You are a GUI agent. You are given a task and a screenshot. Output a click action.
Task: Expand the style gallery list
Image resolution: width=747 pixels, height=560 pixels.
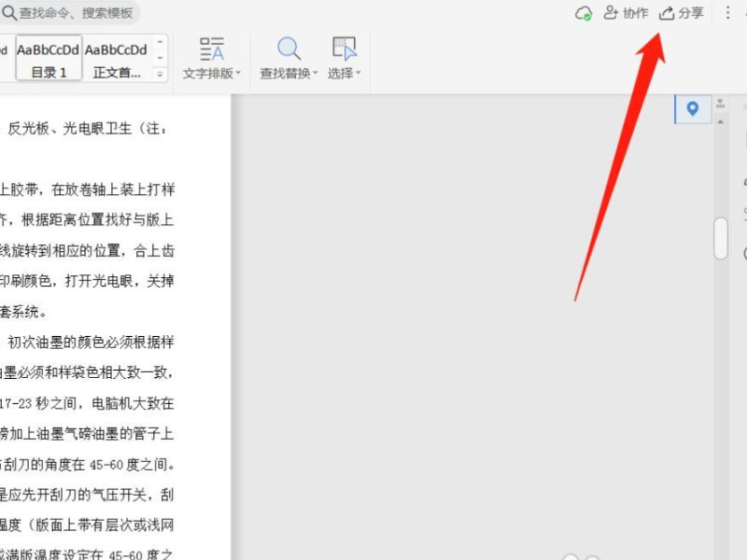click(x=160, y=75)
